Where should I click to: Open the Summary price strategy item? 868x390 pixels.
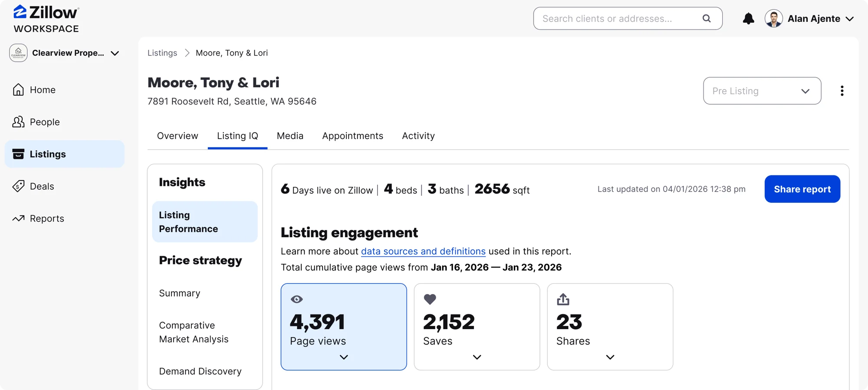(180, 293)
